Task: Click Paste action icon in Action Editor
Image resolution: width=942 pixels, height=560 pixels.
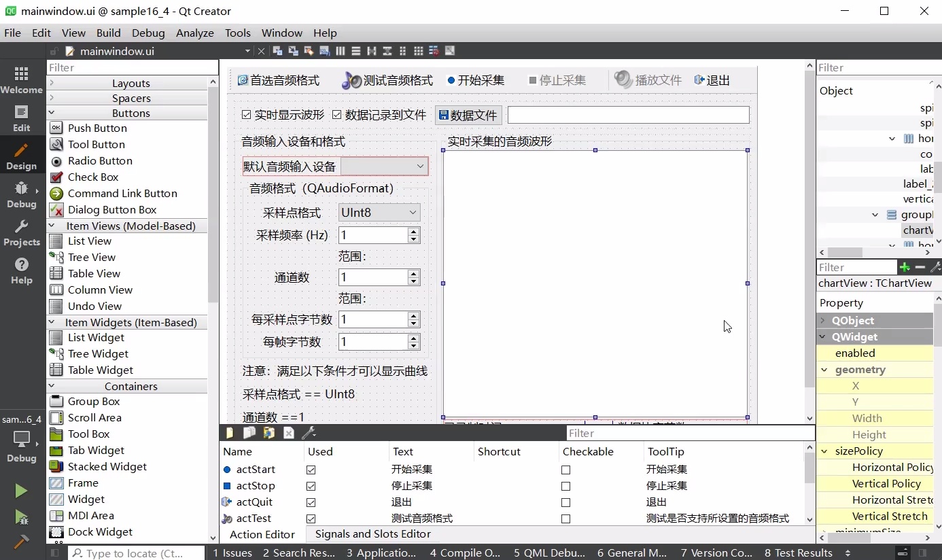Action: (x=269, y=433)
